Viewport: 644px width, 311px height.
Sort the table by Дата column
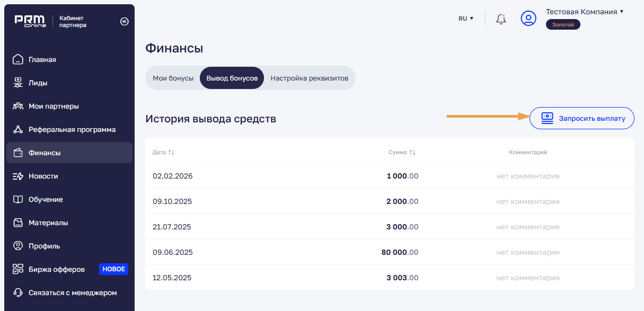click(163, 152)
